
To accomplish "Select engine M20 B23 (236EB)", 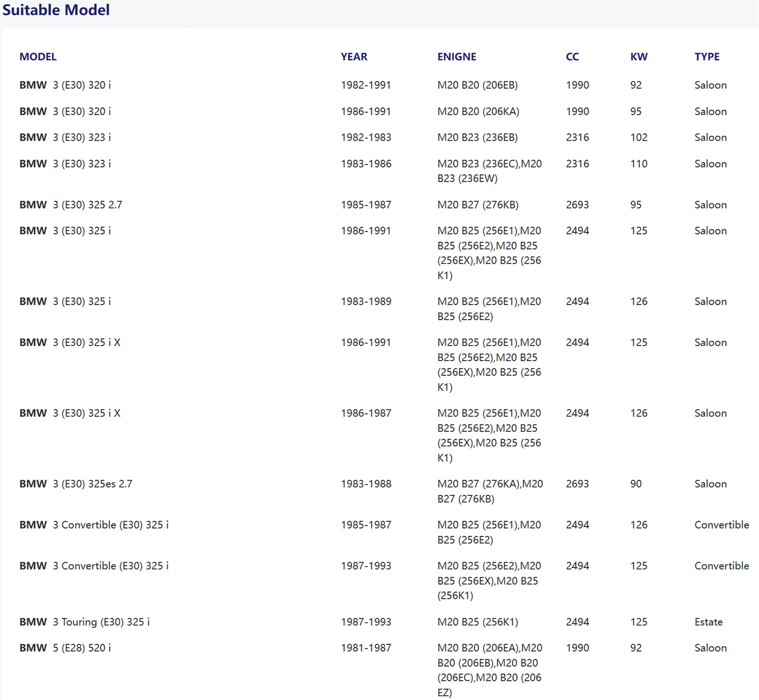I will pyautogui.click(x=478, y=138).
